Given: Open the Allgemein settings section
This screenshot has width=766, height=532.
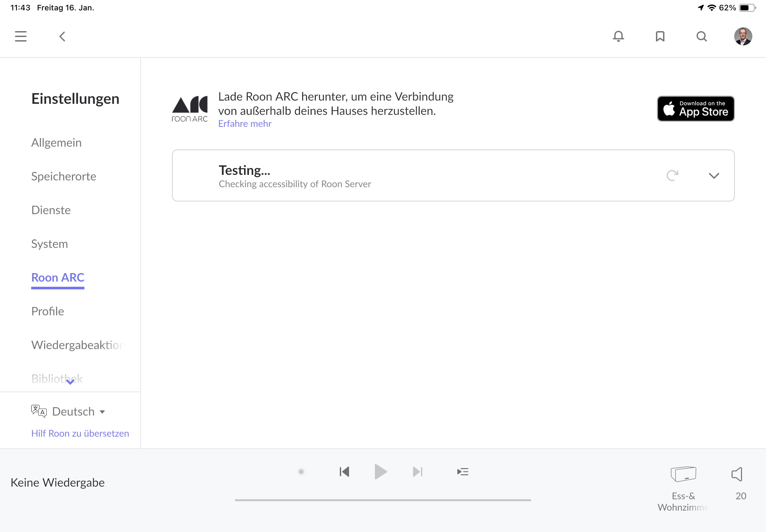Looking at the screenshot, I should 56,143.
